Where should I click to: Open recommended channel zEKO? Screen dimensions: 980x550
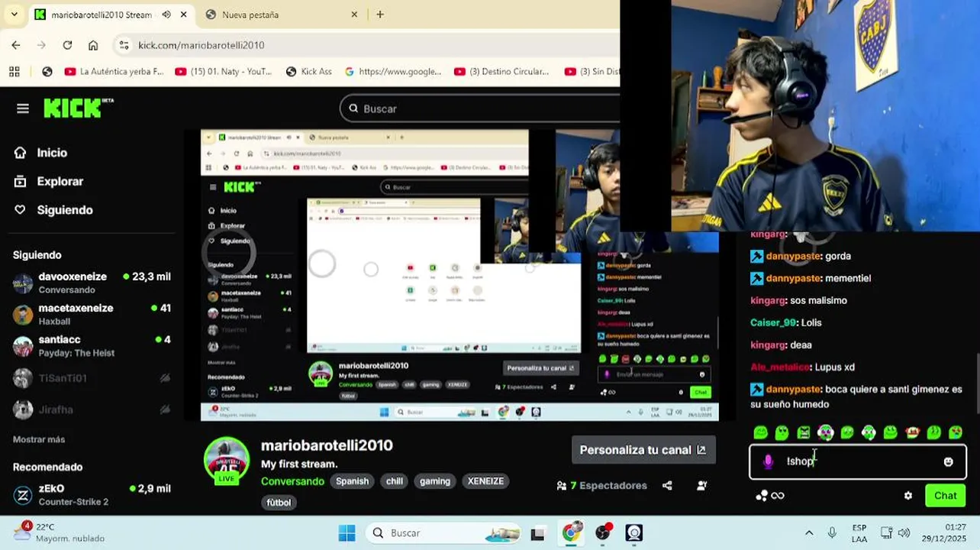tap(92, 494)
